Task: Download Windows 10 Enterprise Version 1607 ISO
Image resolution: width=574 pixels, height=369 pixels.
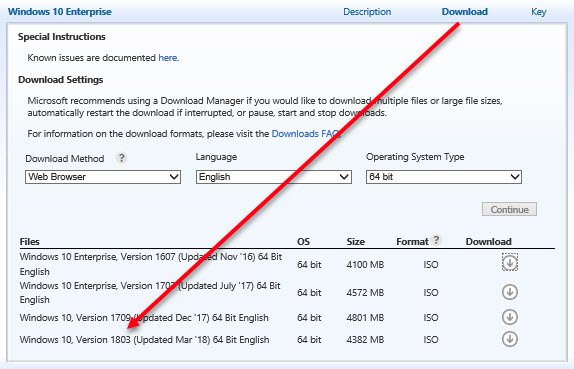Action: [510, 262]
